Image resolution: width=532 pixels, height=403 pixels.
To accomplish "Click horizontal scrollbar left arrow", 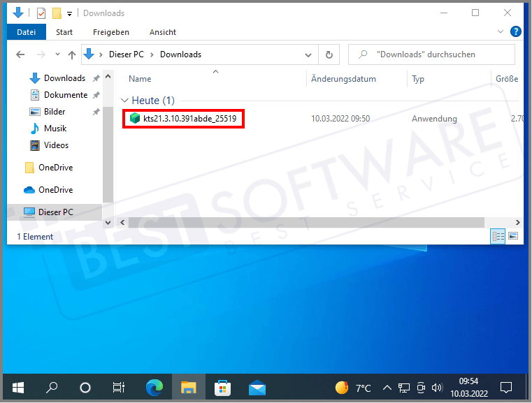I will 123,223.
